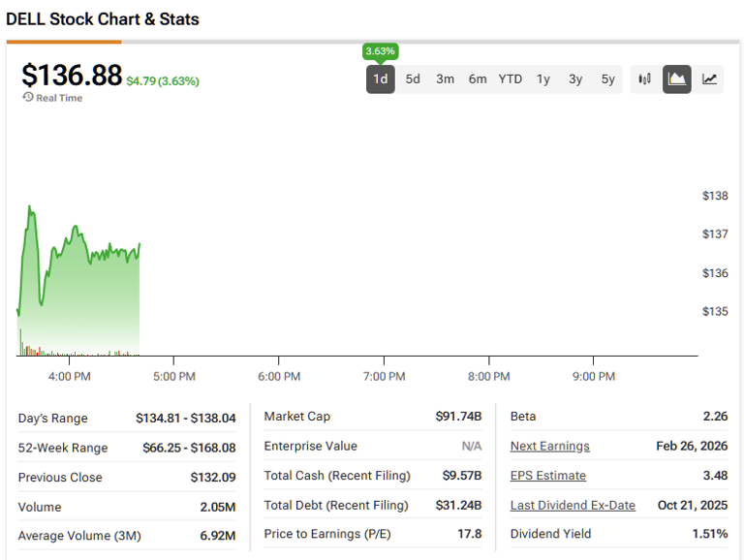Switch to candlestick chart view
The image size is (744, 560).
pos(644,79)
